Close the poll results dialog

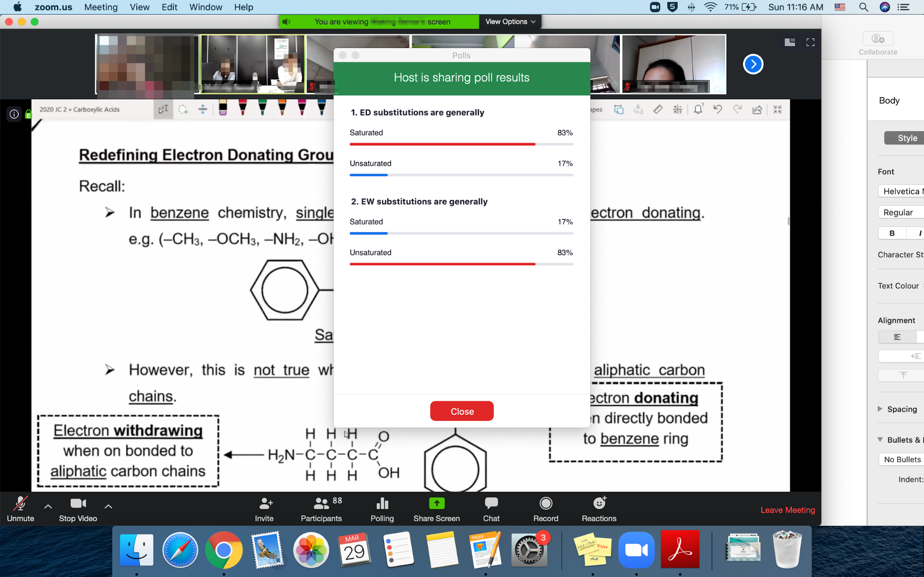click(x=461, y=411)
